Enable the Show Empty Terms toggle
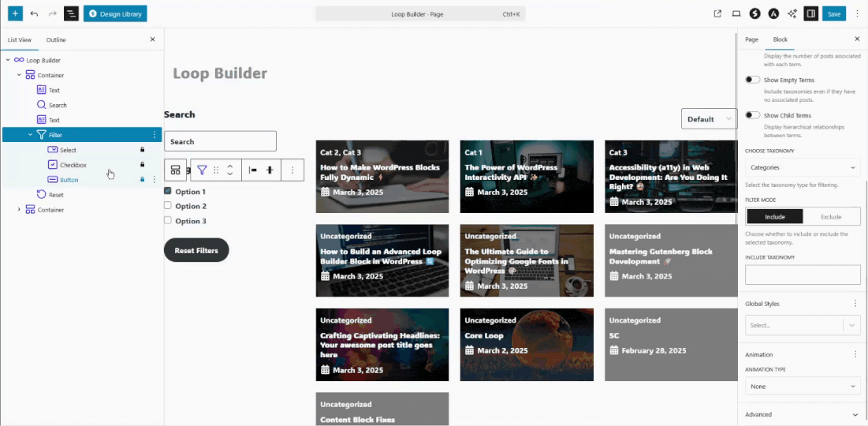This screenshot has width=868, height=426. [753, 80]
